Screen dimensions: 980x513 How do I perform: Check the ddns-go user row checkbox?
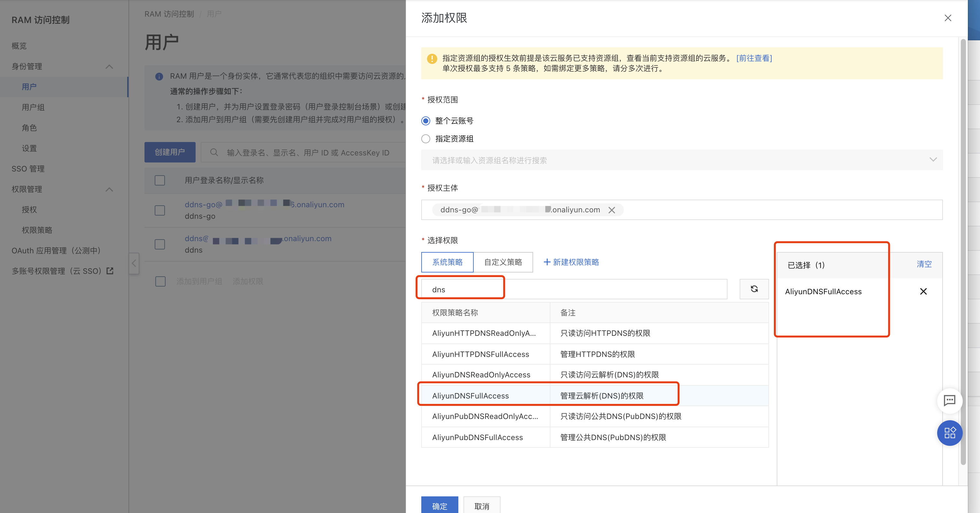[x=160, y=210]
